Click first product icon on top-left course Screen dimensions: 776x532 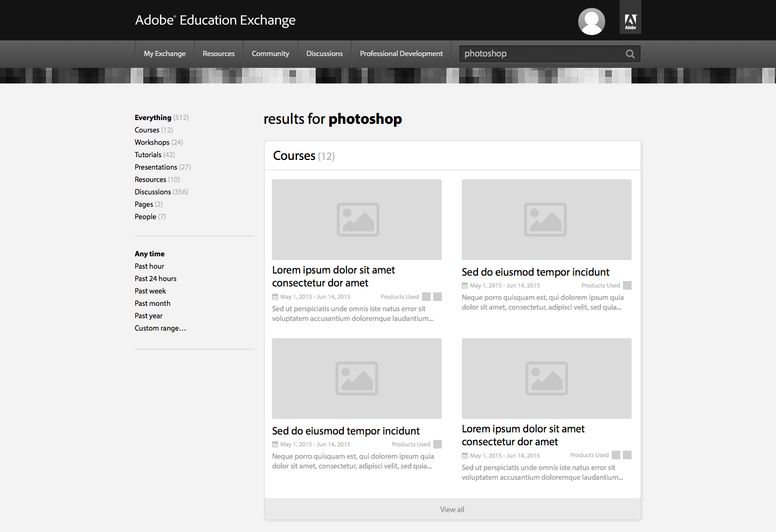426,297
